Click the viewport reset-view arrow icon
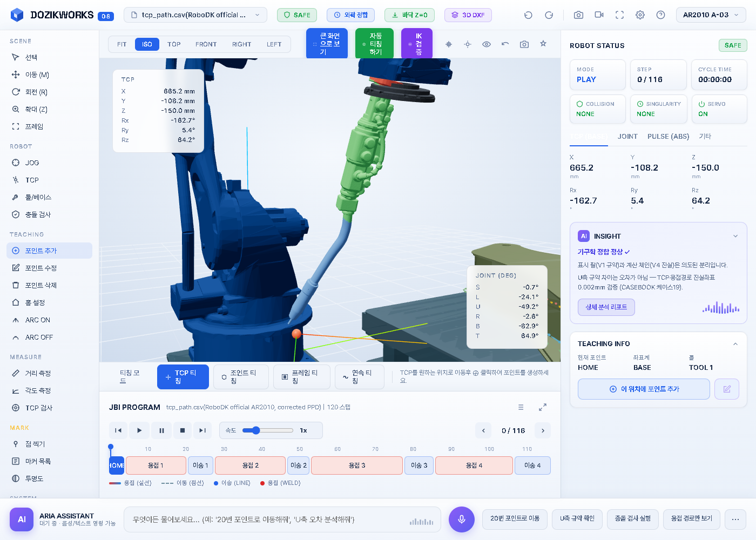This screenshot has height=540, width=756. click(x=505, y=44)
